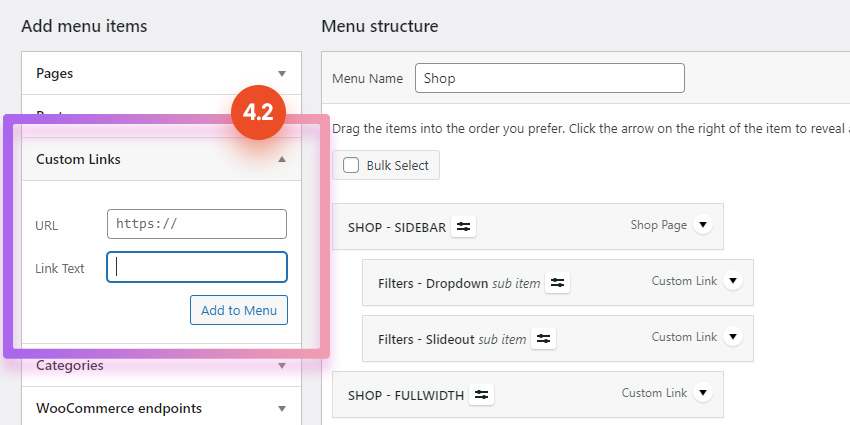Open the Pages section header
Screen dimensions: 850x425
point(162,73)
